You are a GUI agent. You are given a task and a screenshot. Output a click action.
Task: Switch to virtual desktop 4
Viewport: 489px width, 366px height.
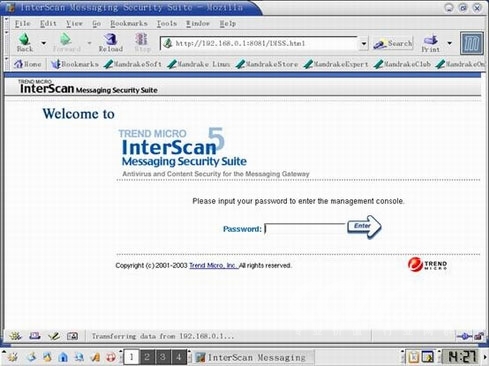179,357
